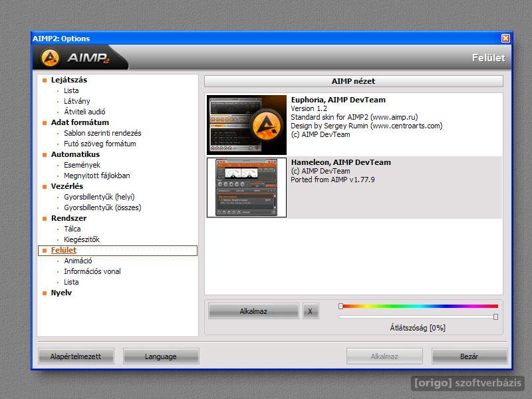Choose the Euphoria skin thumbnail

pyautogui.click(x=247, y=125)
